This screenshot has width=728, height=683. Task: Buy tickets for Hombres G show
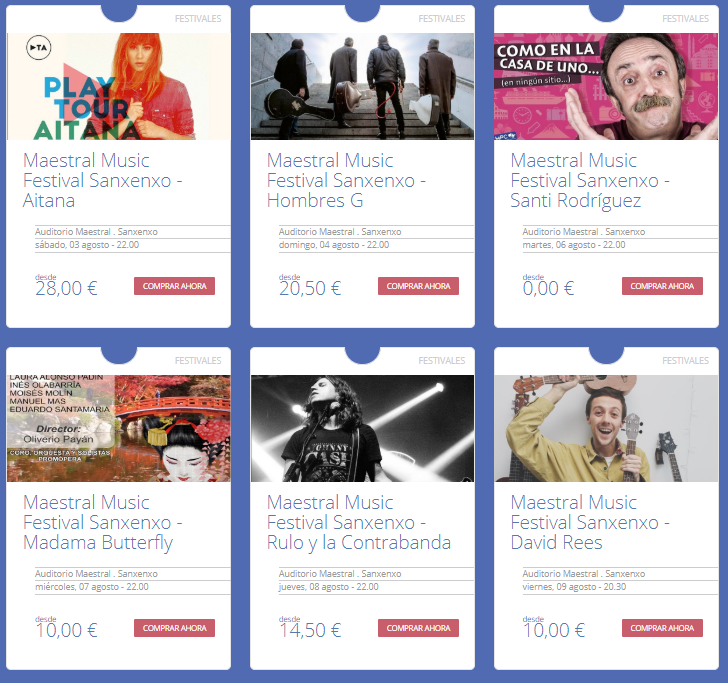418,286
